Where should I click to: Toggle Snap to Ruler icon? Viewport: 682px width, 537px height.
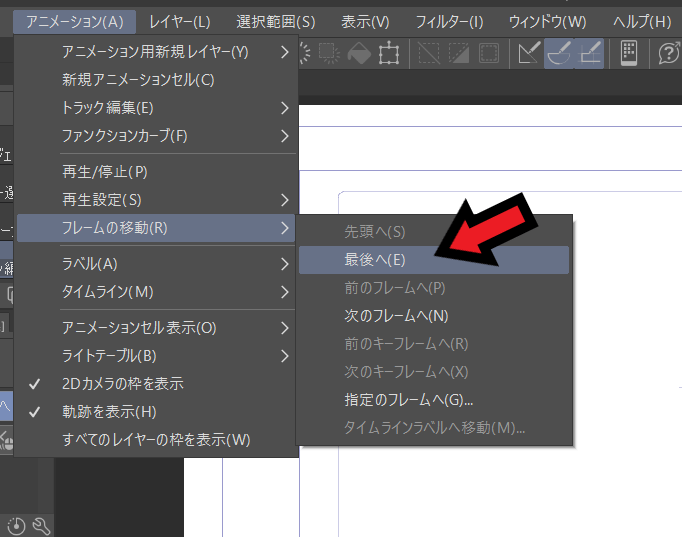529,53
